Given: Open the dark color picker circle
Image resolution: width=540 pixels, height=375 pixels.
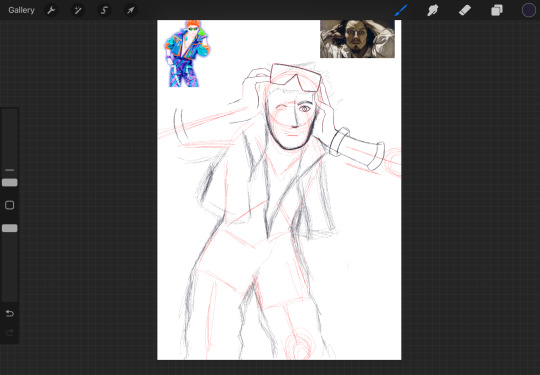Looking at the screenshot, I should (x=529, y=10).
